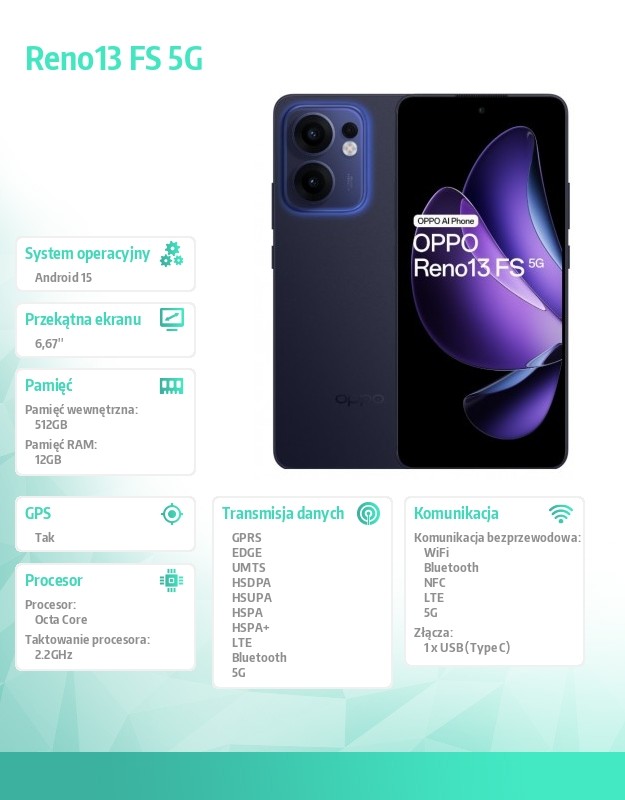
Task: Click the OPPO logo on phone back
Action: click(359, 399)
